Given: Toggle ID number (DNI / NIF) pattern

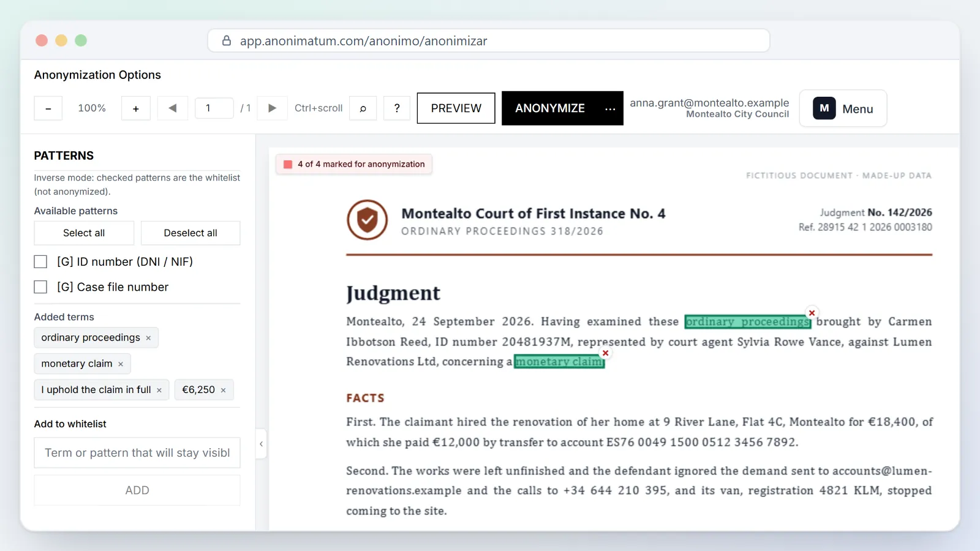Looking at the screenshot, I should [40, 262].
